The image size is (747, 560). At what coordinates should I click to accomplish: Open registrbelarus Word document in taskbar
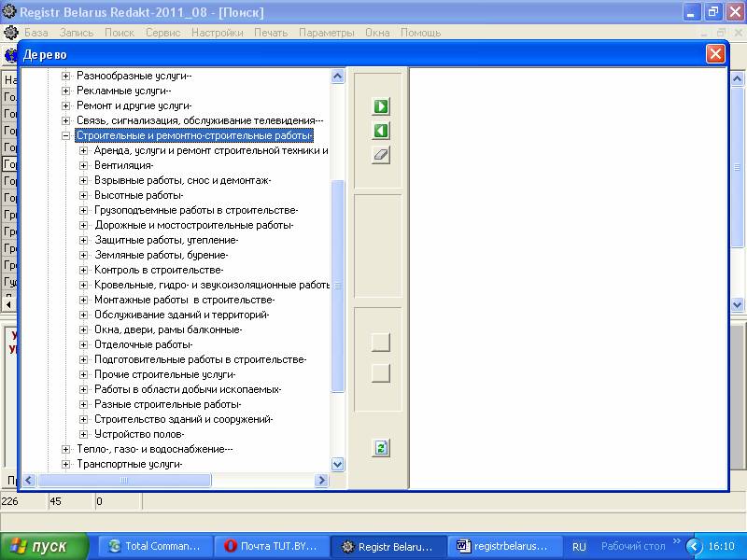[x=508, y=547]
